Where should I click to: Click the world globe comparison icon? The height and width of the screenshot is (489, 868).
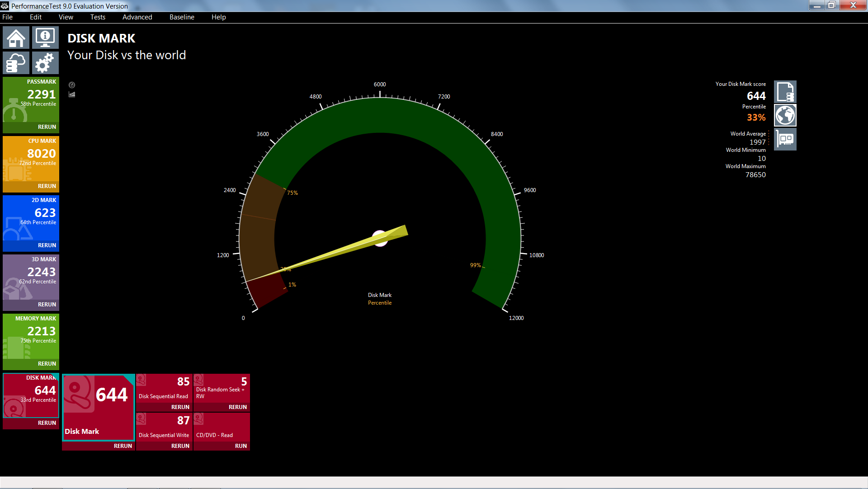point(785,115)
